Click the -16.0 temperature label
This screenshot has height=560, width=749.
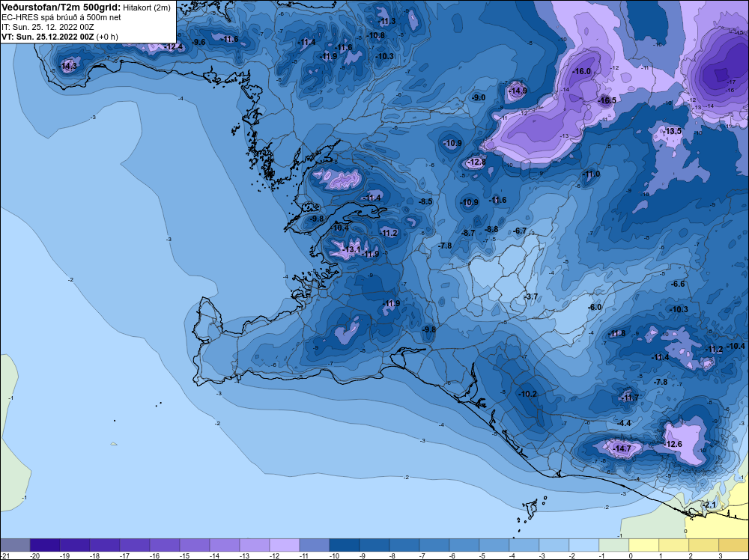coord(582,72)
